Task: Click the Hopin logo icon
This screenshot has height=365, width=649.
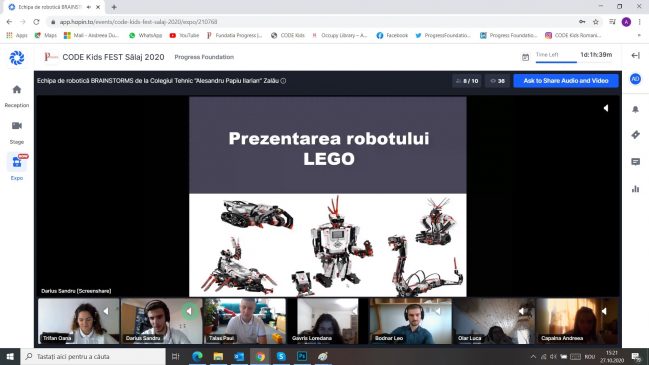Action: point(17,58)
